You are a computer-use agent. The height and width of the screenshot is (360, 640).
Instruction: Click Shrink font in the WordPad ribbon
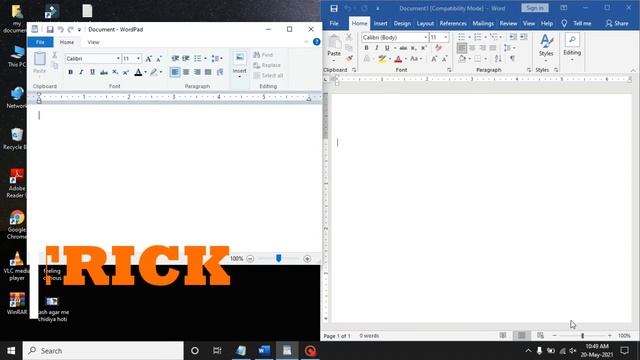coord(159,59)
